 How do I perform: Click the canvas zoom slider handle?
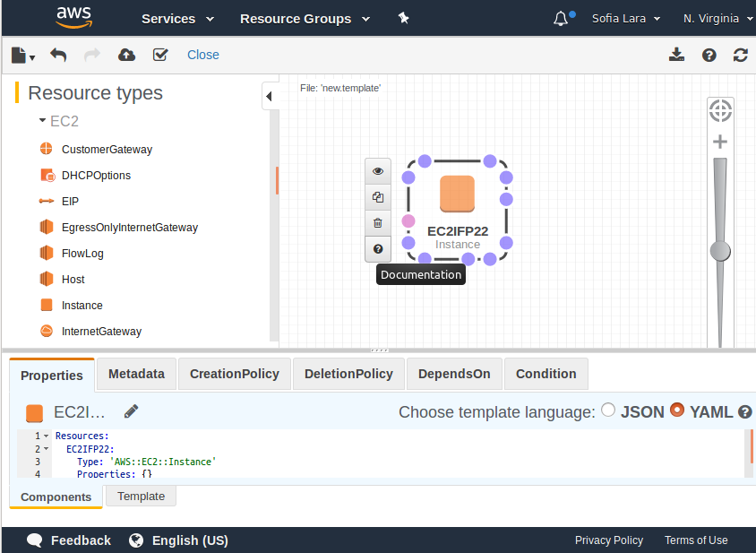[x=720, y=251]
